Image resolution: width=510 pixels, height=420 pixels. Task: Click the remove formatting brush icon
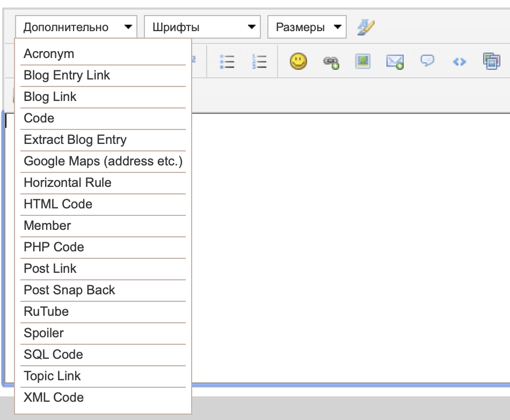click(x=366, y=27)
